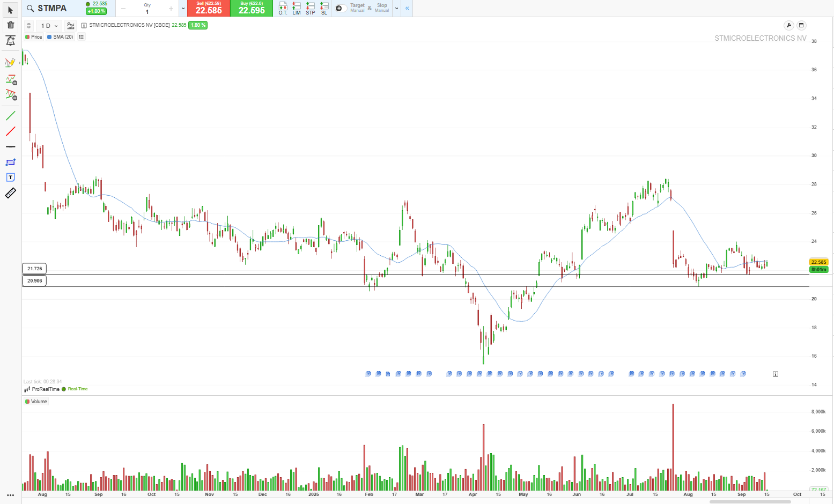834x504 pixels.
Task: Open the 1 D timeframe dropdown
Action: click(x=49, y=26)
